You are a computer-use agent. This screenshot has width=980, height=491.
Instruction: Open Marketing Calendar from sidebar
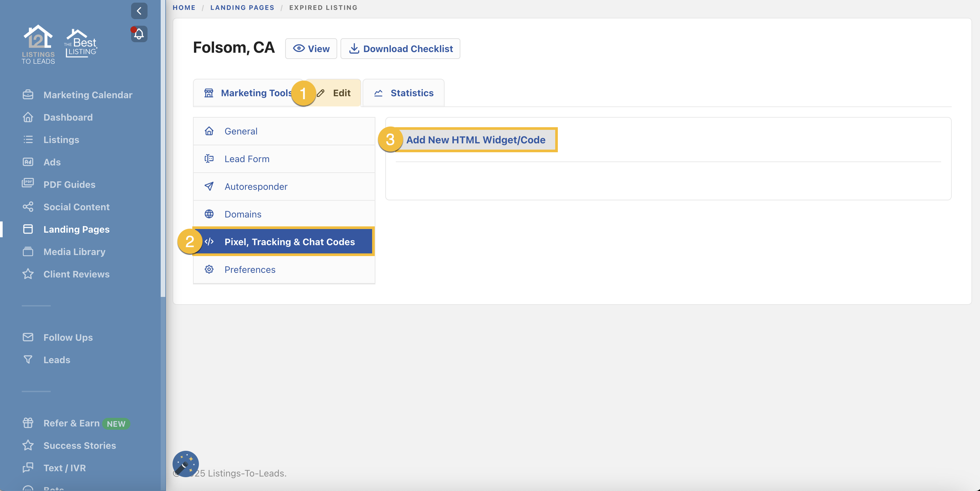tap(88, 95)
